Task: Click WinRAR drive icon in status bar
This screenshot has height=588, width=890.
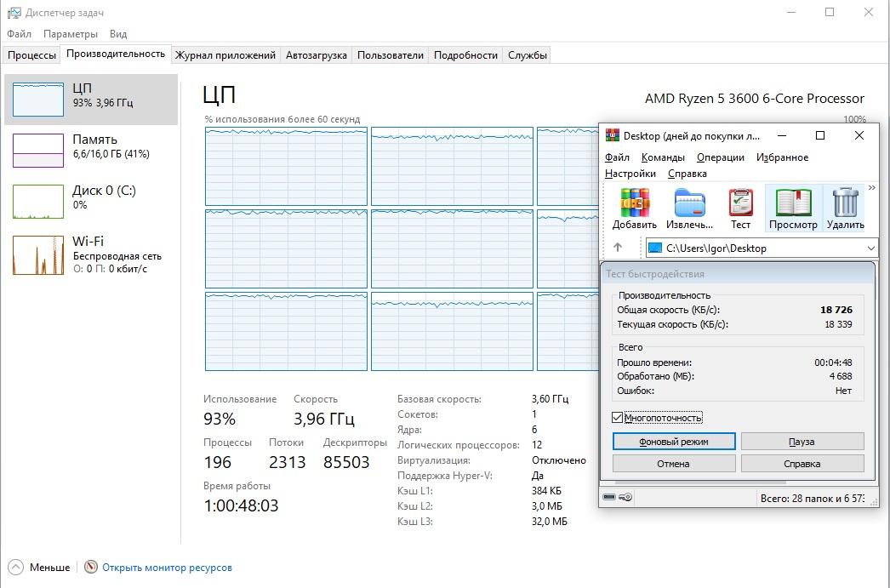Action: pos(609,497)
